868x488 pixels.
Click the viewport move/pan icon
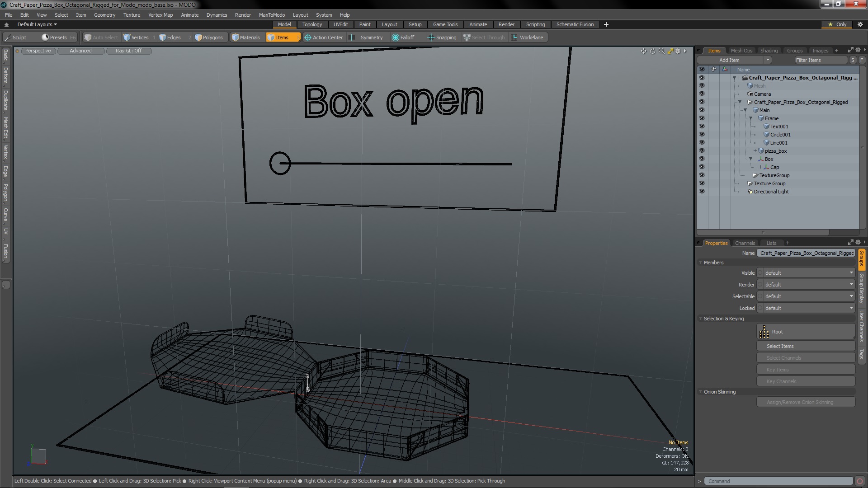click(643, 51)
